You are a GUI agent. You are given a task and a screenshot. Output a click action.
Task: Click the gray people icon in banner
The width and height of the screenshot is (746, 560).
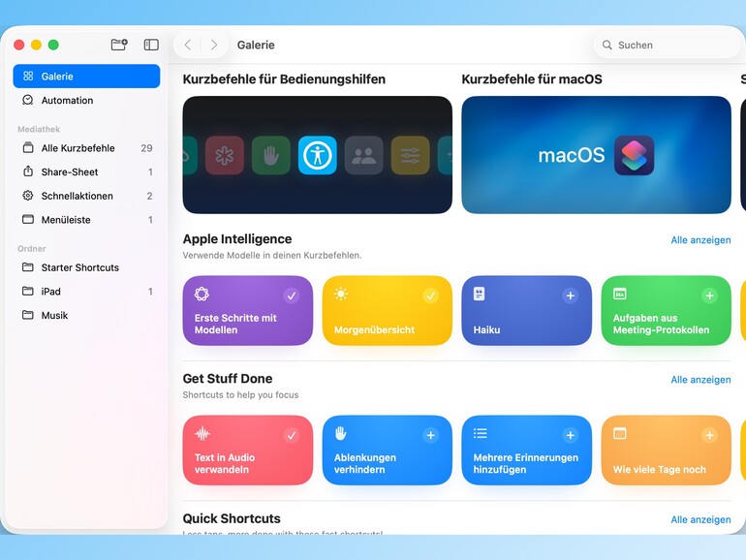tap(364, 155)
